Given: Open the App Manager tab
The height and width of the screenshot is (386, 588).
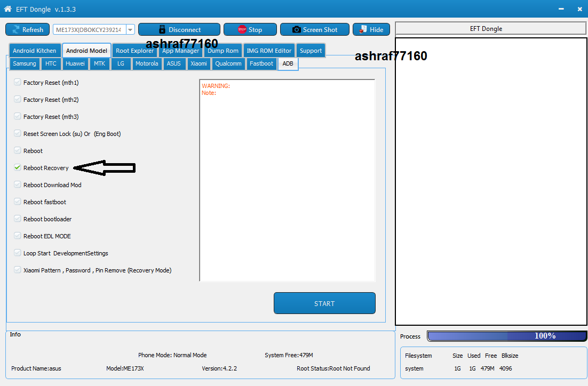Looking at the screenshot, I should [x=181, y=51].
